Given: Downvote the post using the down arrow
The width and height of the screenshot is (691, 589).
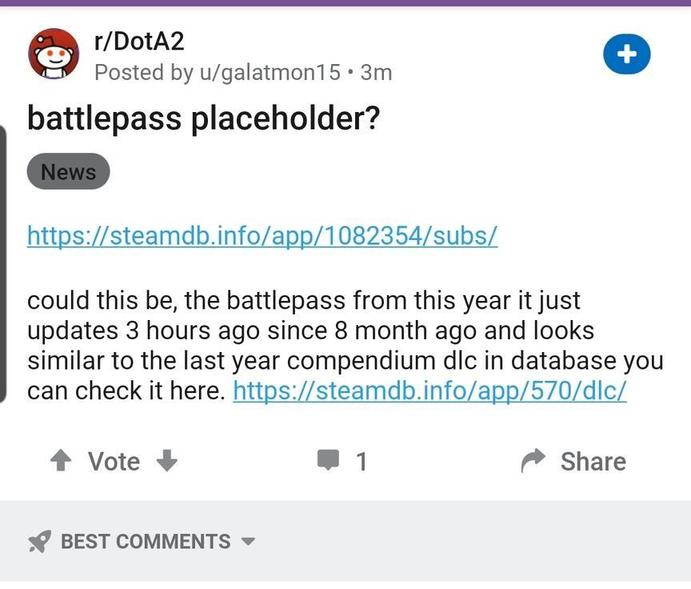Looking at the screenshot, I should 167,461.
